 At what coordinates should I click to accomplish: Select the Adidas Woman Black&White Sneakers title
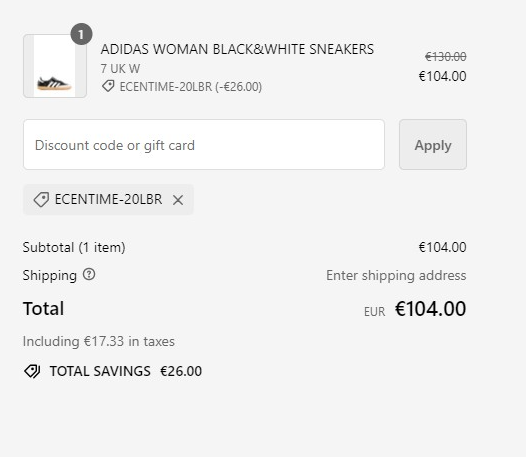pos(237,49)
